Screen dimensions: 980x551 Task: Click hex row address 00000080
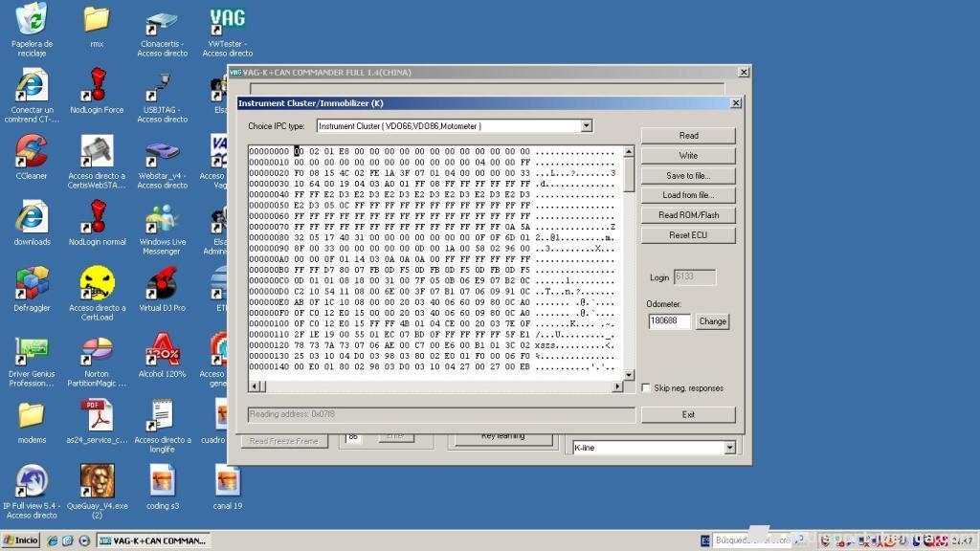[269, 237]
